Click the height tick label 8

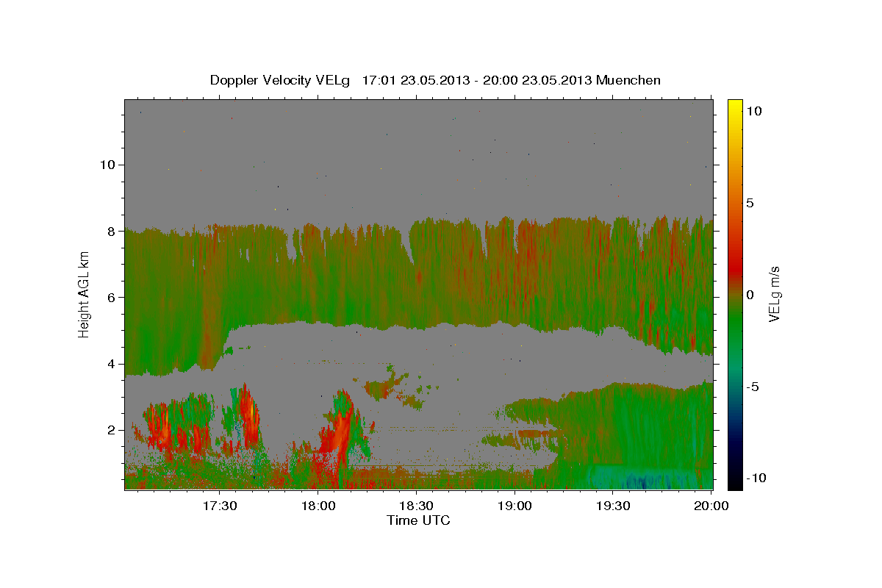pos(112,231)
